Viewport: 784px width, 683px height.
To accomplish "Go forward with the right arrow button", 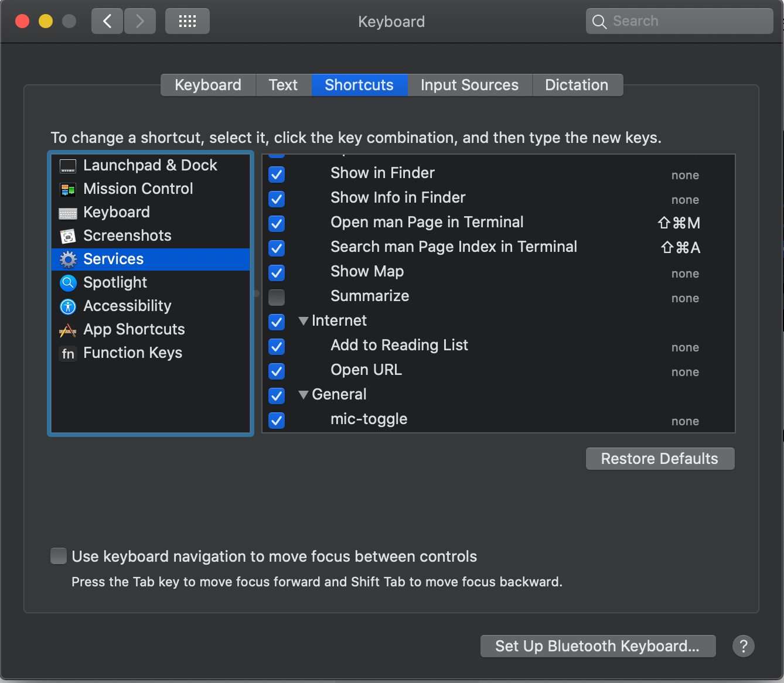I will [140, 22].
